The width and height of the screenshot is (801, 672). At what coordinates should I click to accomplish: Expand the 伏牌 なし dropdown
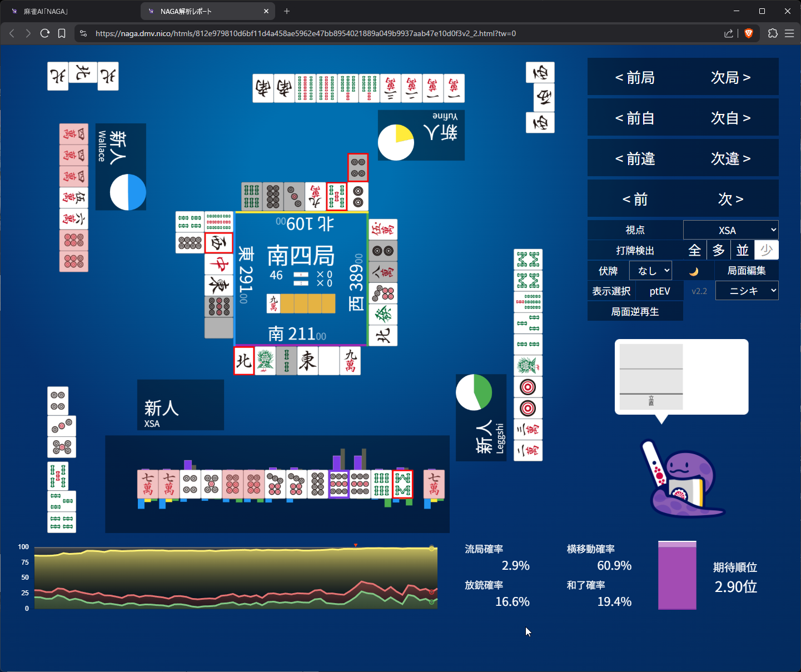(650, 271)
